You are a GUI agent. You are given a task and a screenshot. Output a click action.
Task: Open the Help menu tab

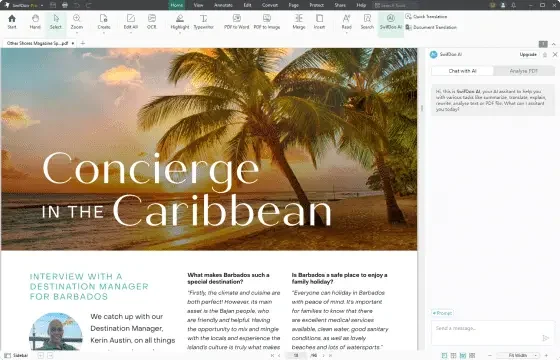pos(361,5)
